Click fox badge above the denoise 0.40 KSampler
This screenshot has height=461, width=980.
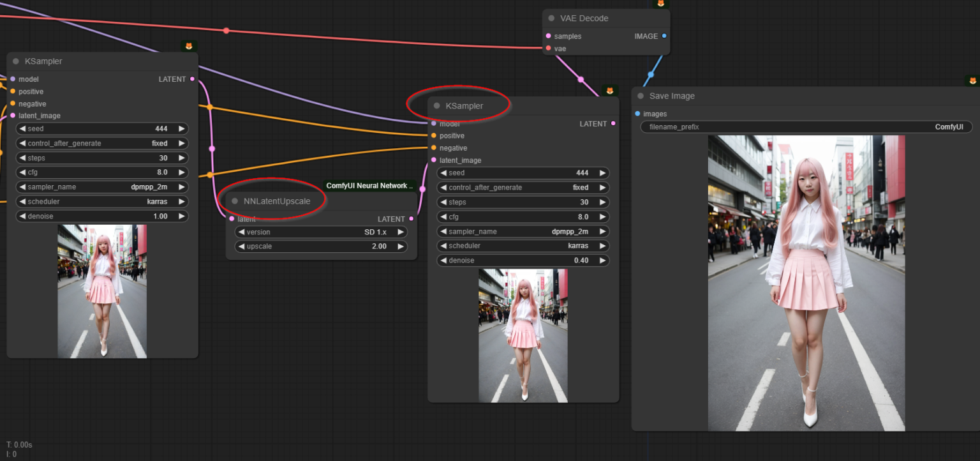(x=609, y=91)
